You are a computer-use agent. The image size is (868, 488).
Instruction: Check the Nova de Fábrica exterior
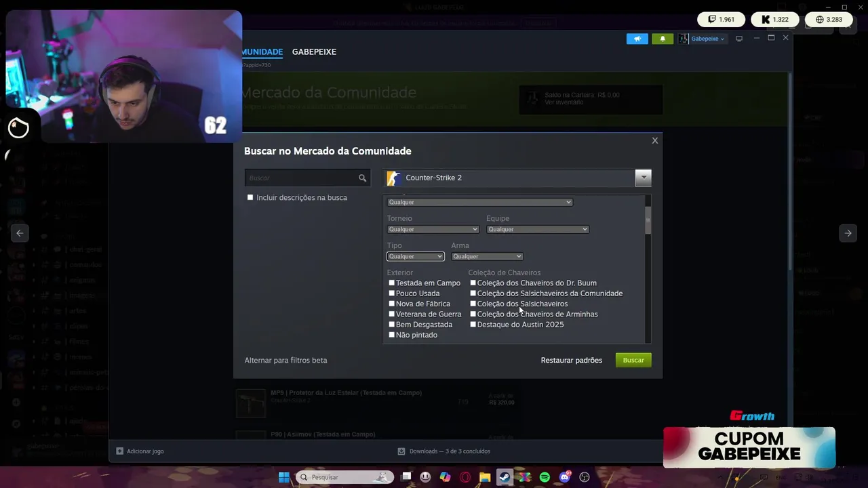pos(391,304)
